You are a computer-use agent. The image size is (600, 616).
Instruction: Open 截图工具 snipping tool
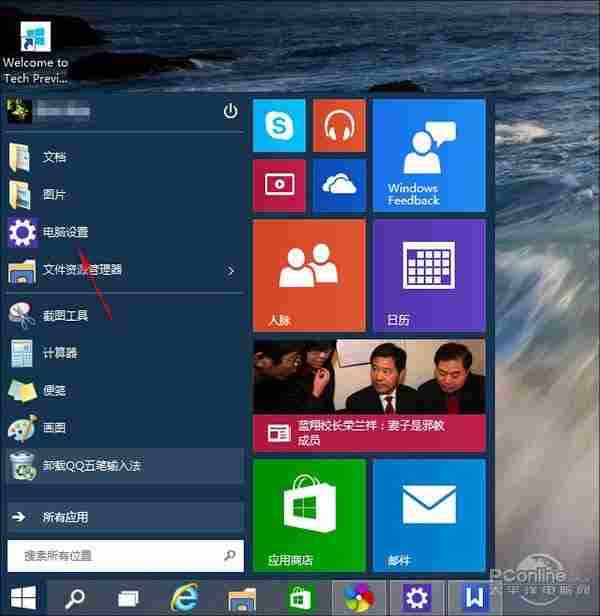pos(65,316)
